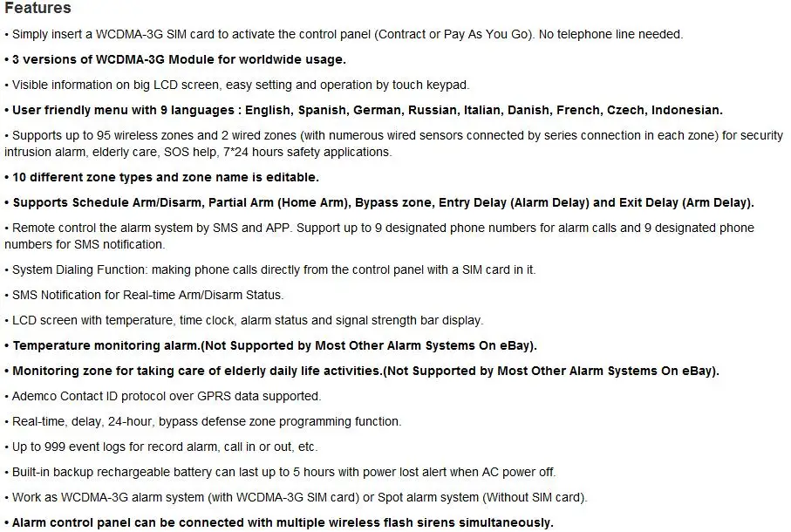Click the Temperature monitoring alarm bold line
791x532 pixels.
[x=270, y=345]
